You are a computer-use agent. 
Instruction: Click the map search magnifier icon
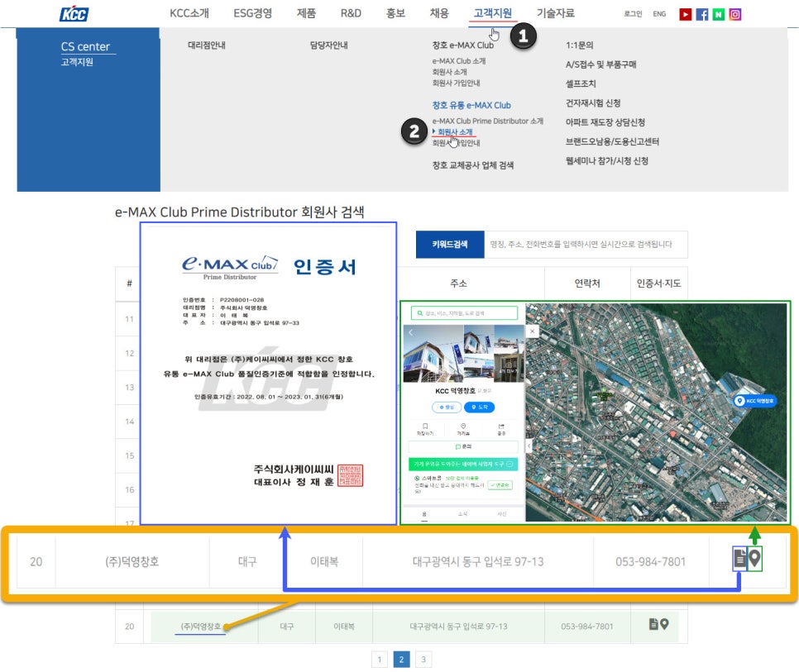click(x=420, y=313)
